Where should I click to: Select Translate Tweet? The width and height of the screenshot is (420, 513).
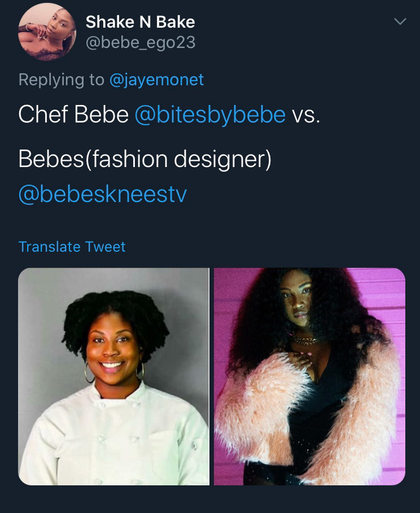(x=72, y=247)
